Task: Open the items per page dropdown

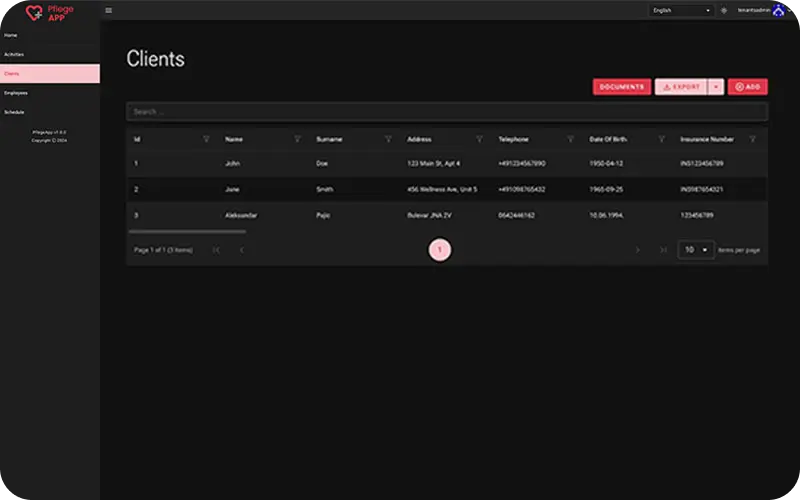Action: [696, 249]
